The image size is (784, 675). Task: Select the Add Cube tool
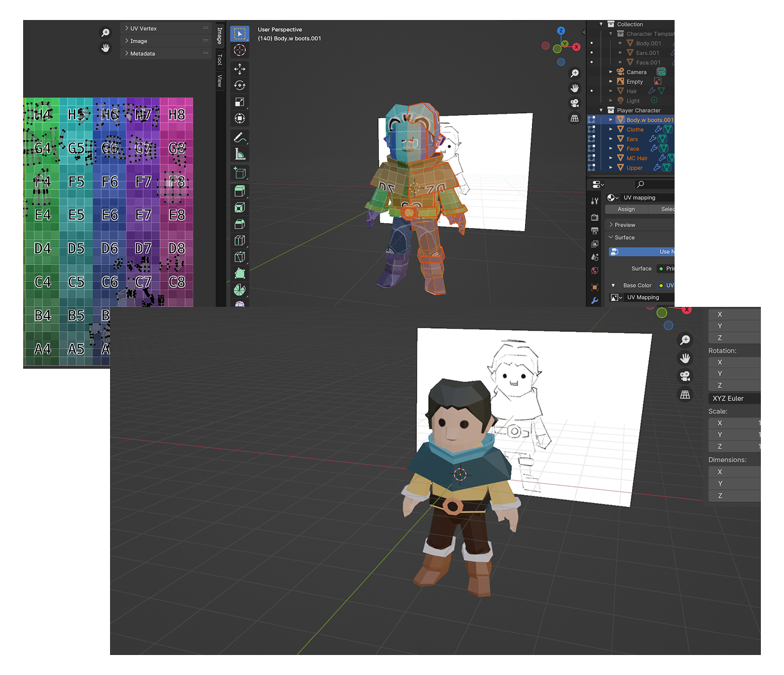click(239, 173)
